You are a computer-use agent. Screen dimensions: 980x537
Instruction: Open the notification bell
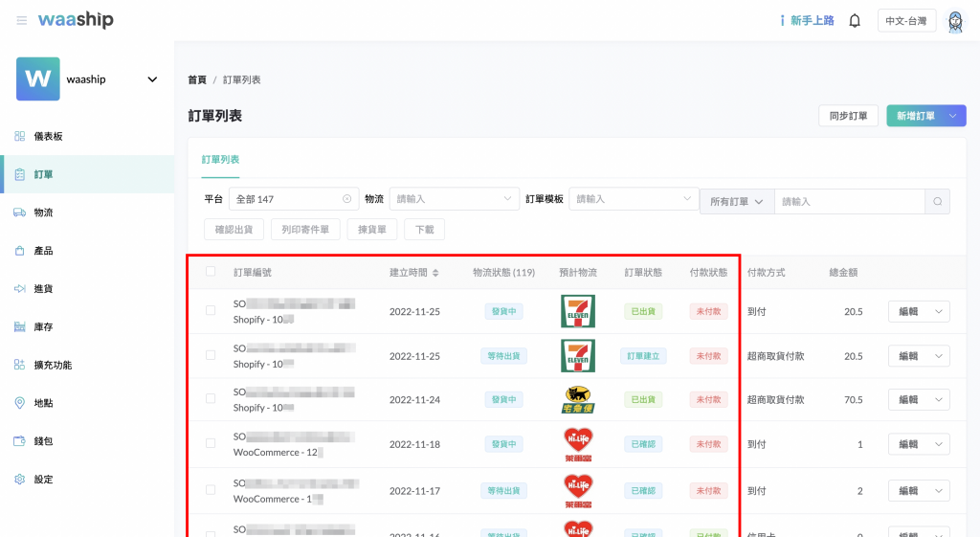point(855,20)
